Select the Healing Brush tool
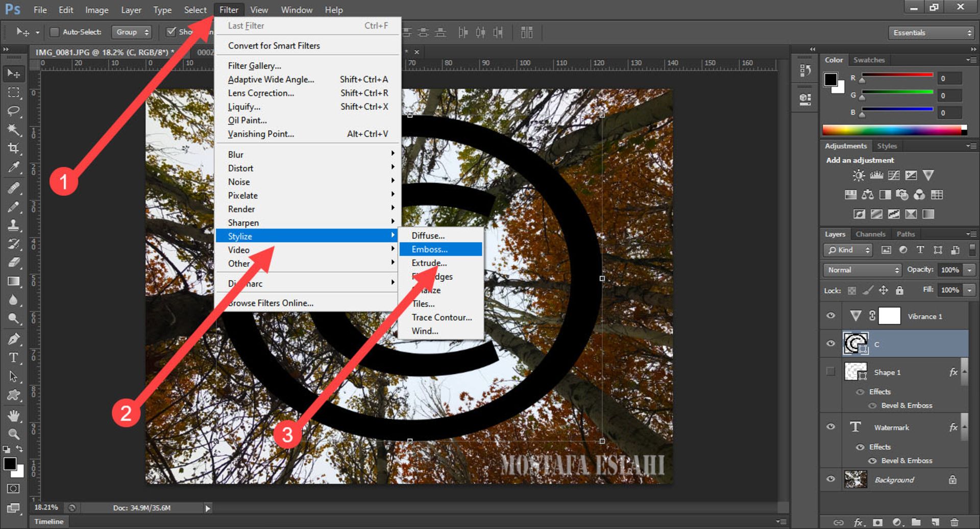 pyautogui.click(x=13, y=188)
